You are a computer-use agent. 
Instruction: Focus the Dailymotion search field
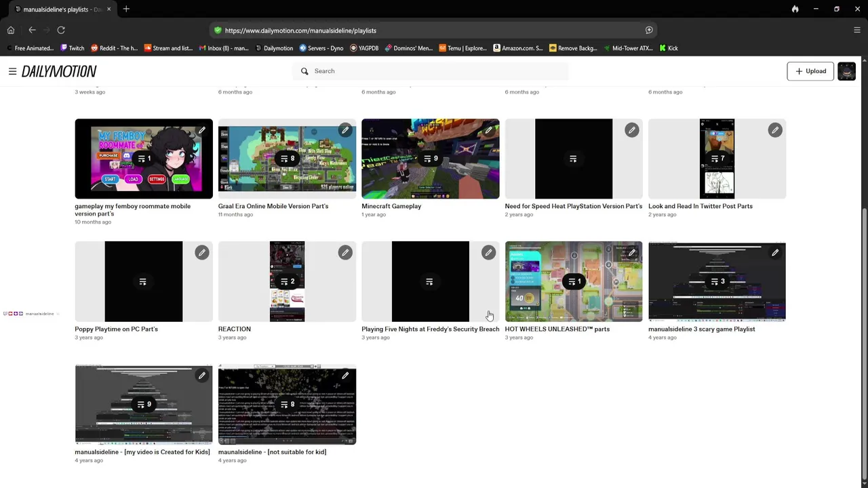click(431, 71)
